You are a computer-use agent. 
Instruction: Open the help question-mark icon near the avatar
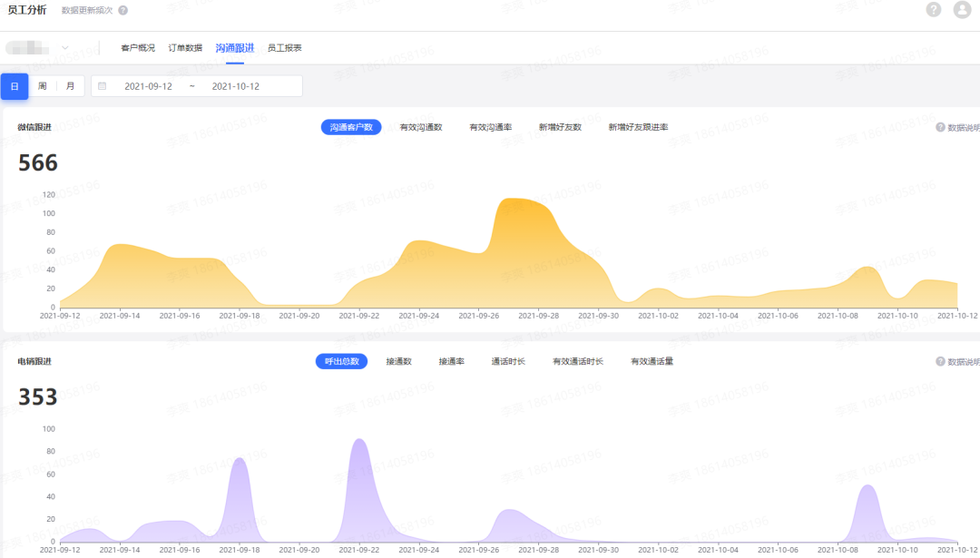[x=933, y=9]
